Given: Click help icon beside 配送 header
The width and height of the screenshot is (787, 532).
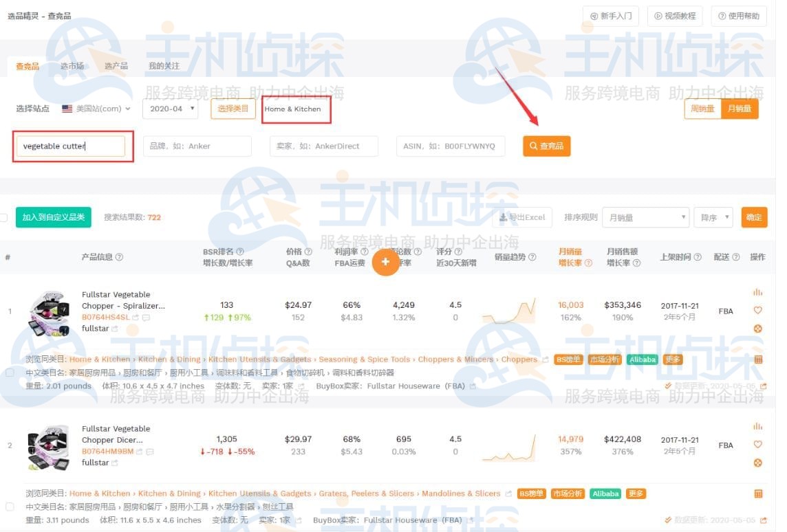Looking at the screenshot, I should (736, 257).
